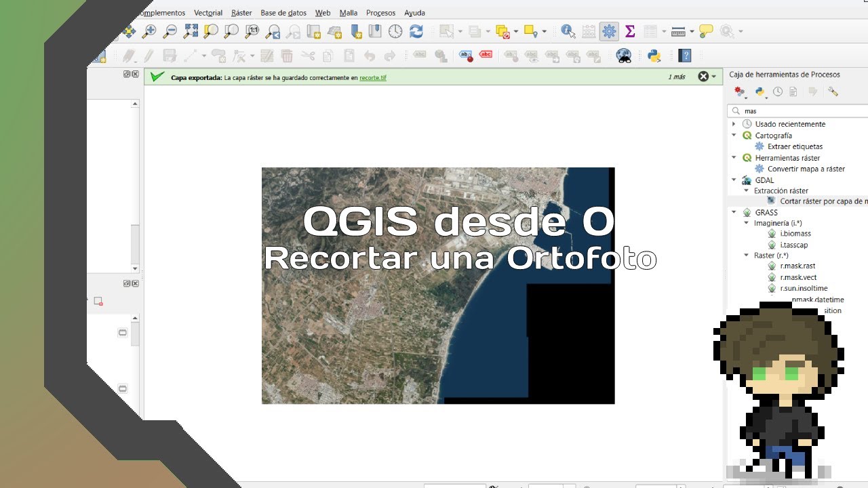Open toolbox Results Viewer document icon
Viewport: 868px width, 488px height.
[793, 91]
